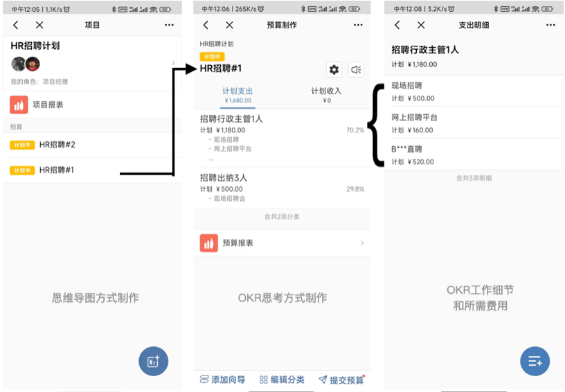
Task: Tap 我的角色: 项目经理 text
Action: [39, 82]
